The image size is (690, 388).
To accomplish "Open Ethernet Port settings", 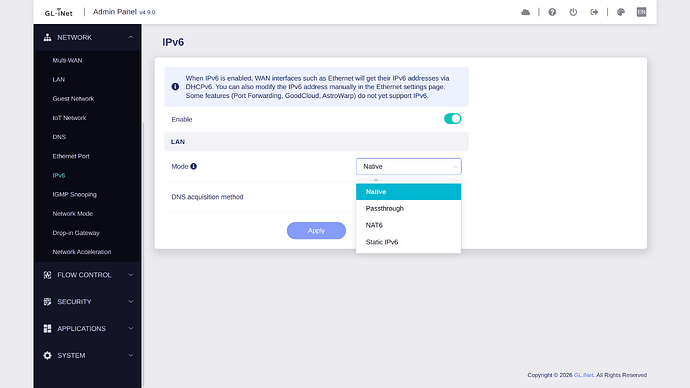I will 71,156.
